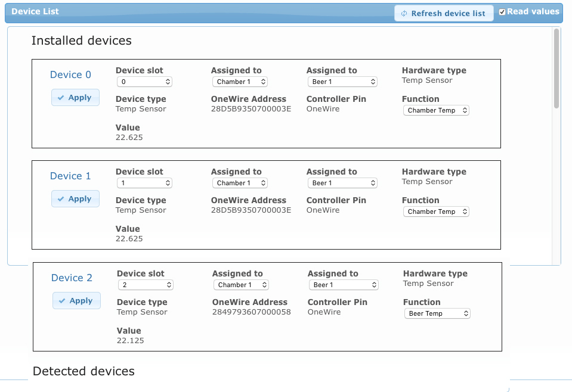
Task: Click the Device 0 value 22.625
Action: click(129, 138)
